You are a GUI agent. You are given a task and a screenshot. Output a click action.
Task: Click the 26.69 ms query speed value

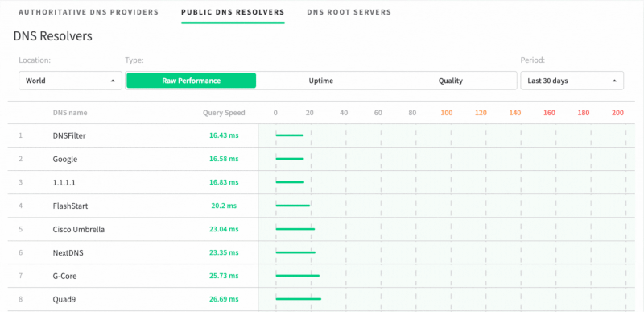224,299
